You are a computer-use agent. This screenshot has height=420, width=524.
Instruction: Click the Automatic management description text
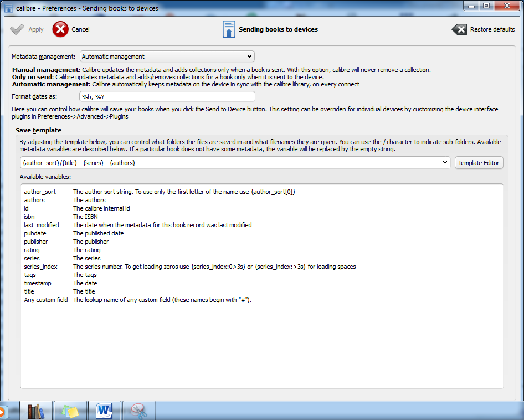[x=186, y=84]
